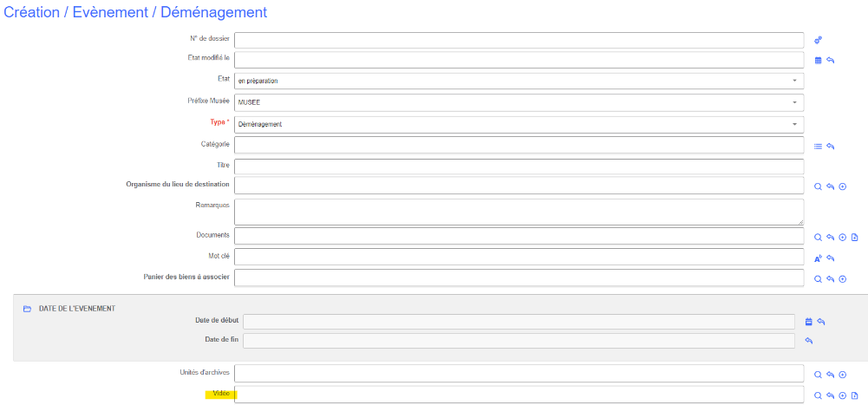Click the gears icon next to N° de dossier
This screenshot has height=405, width=868.
point(818,40)
